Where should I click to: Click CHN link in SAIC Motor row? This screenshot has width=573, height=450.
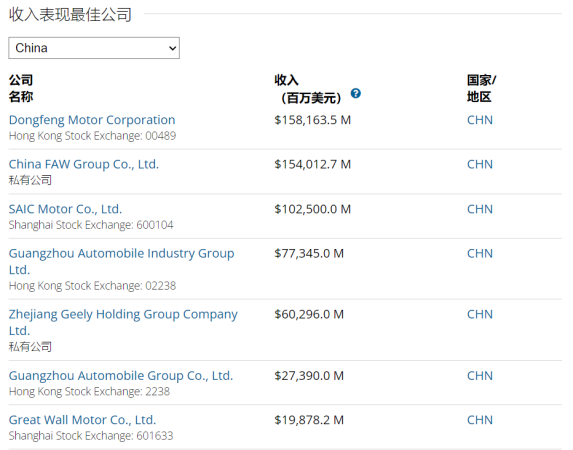pos(480,209)
